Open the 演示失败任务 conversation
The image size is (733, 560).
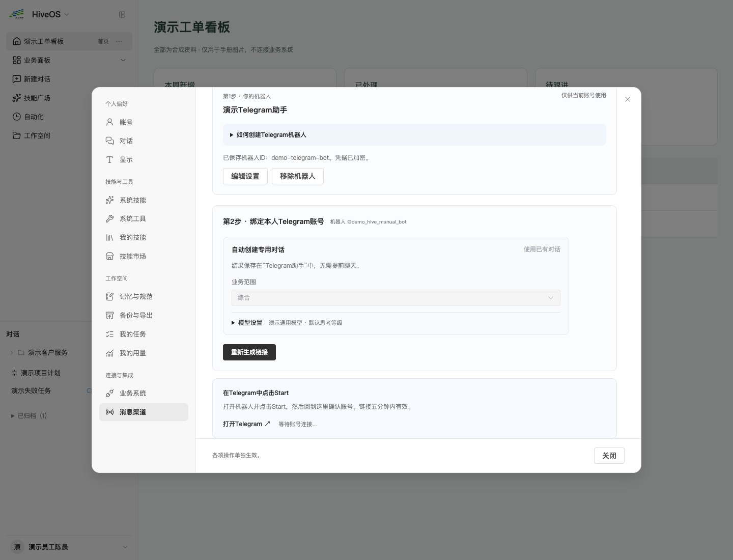(31, 390)
